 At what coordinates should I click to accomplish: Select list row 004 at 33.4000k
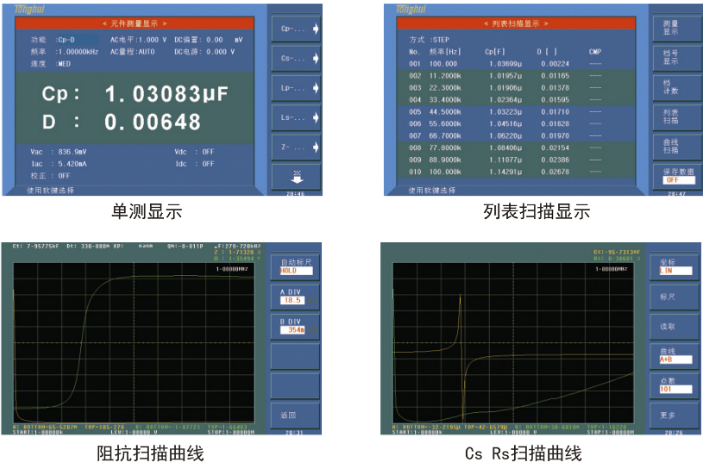[x=515, y=100]
